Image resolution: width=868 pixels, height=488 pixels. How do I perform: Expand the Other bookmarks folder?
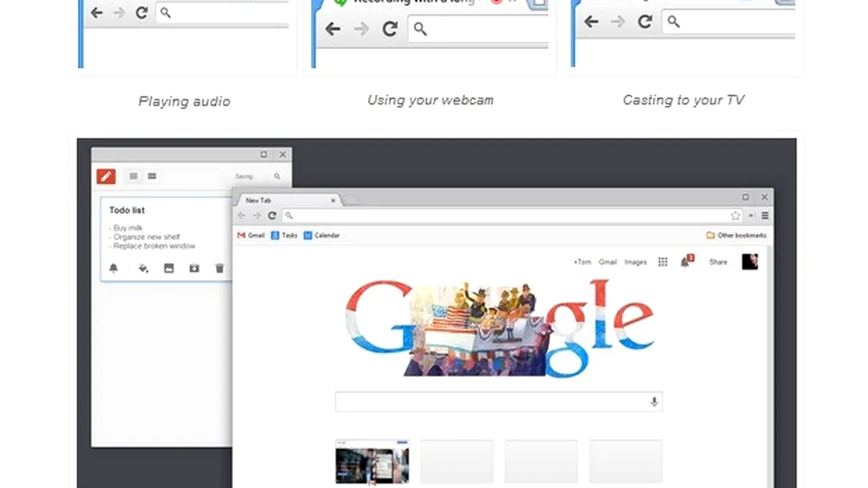[x=736, y=235]
